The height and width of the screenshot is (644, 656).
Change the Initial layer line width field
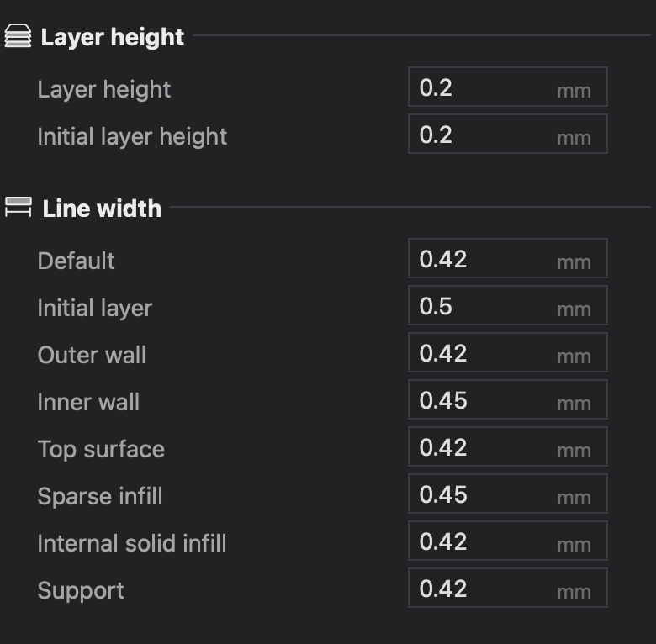507,306
